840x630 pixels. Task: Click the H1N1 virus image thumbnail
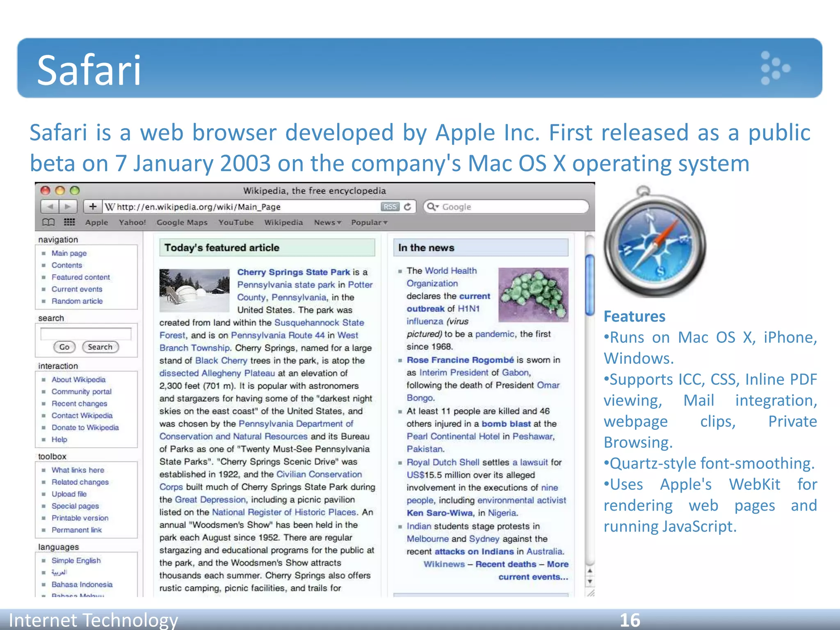pos(533,294)
